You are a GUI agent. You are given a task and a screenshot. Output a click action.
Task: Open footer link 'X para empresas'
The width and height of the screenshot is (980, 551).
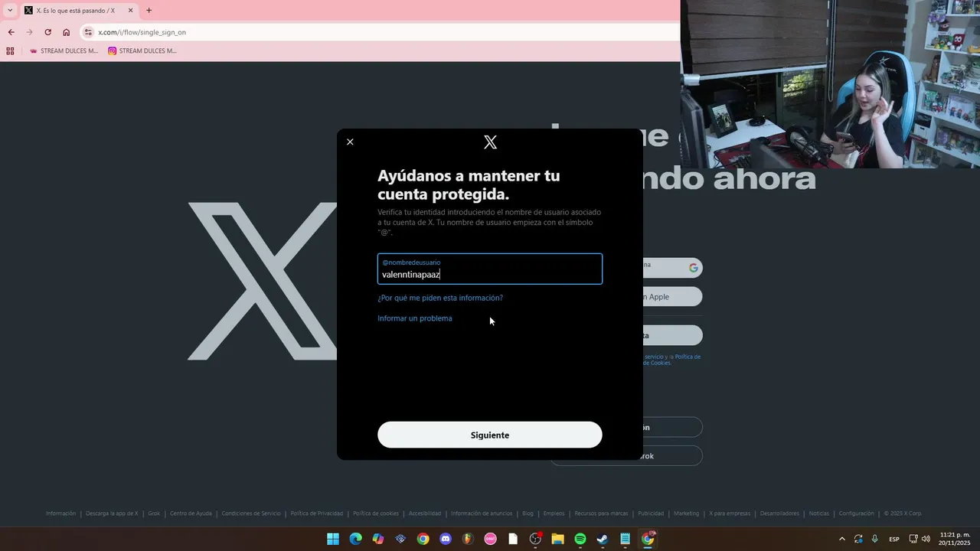(x=730, y=514)
